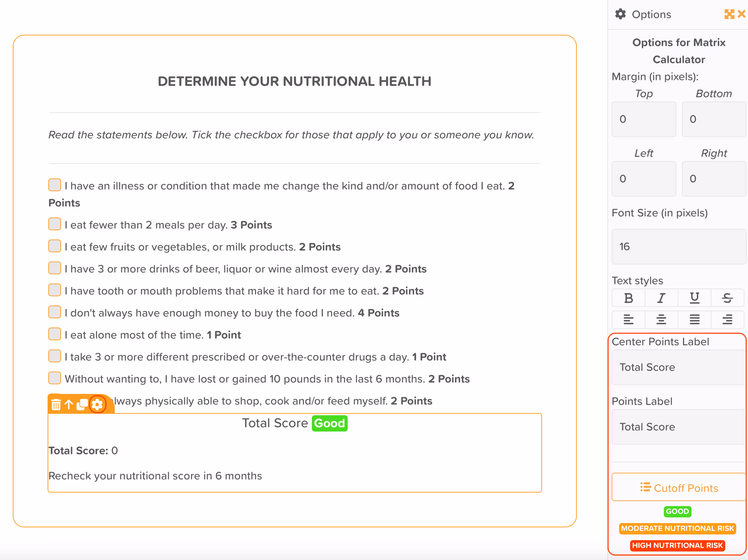
Task: Tick the illness or condition checkbox
Action: pos(55,185)
